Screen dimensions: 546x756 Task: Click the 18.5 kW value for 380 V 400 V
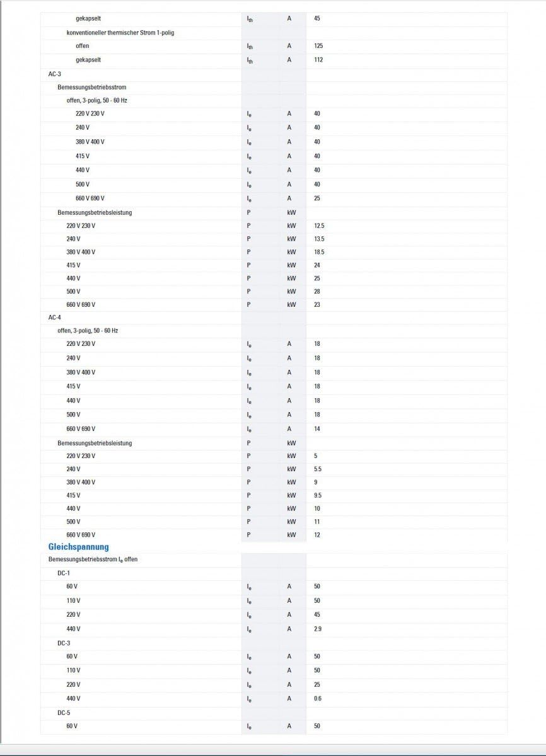pos(319,252)
